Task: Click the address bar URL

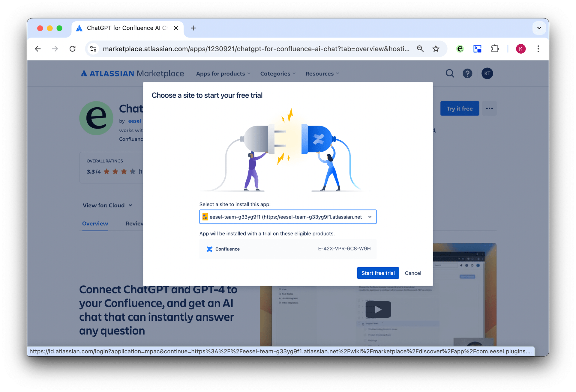Action: [x=256, y=49]
